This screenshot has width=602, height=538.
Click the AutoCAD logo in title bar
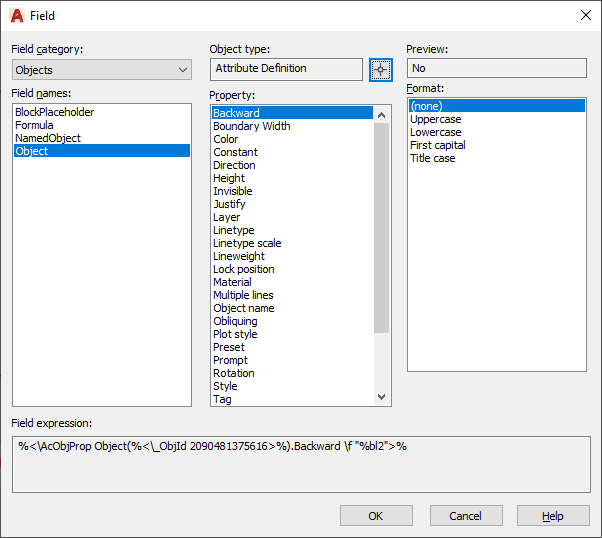(17, 15)
